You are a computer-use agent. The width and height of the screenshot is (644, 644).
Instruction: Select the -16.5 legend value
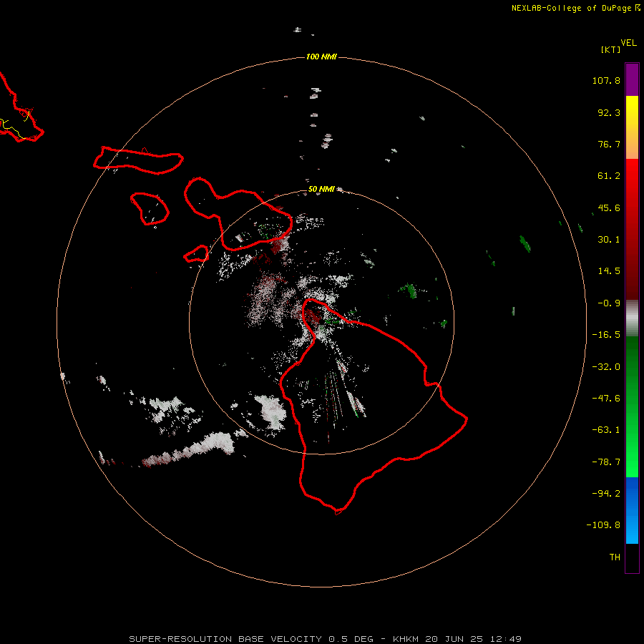coord(606,335)
